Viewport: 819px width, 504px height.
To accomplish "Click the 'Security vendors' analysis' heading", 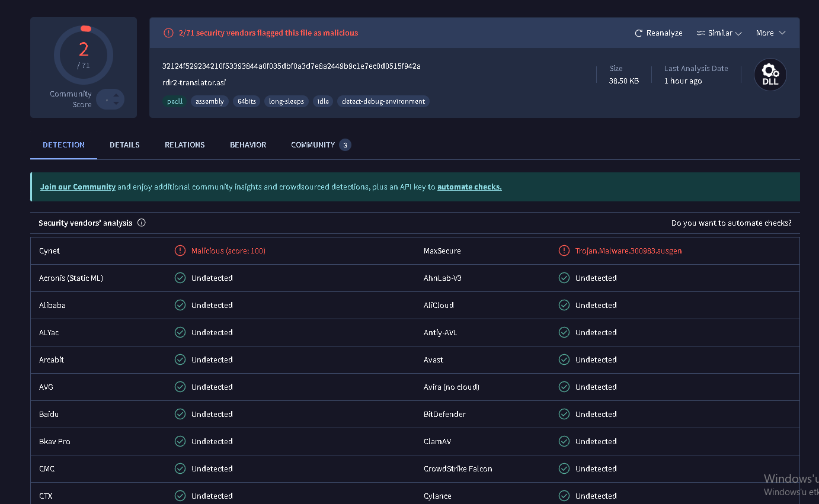I will coord(85,223).
